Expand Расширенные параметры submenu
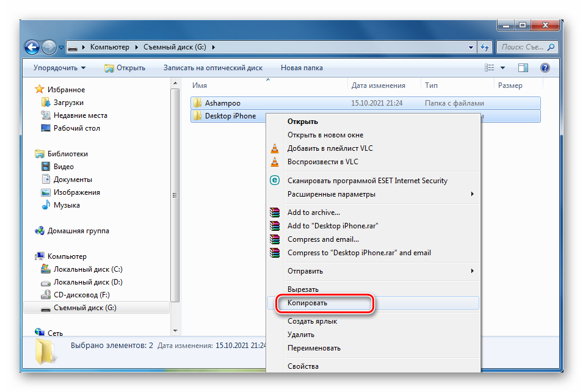Image resolution: width=583 pixels, height=392 pixels. [x=473, y=194]
